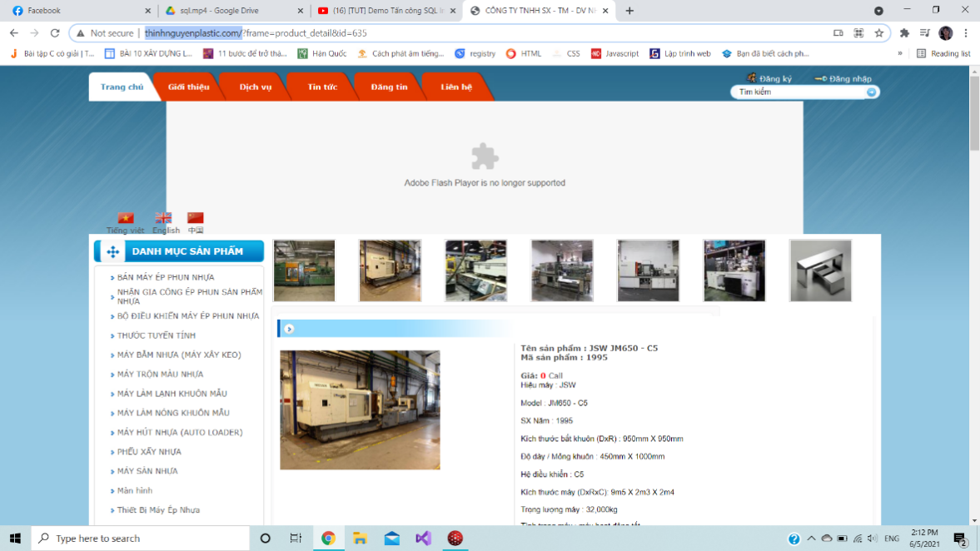
Task: Open the MÁY TRỘN MÀU NHỰA category
Action: click(160, 375)
